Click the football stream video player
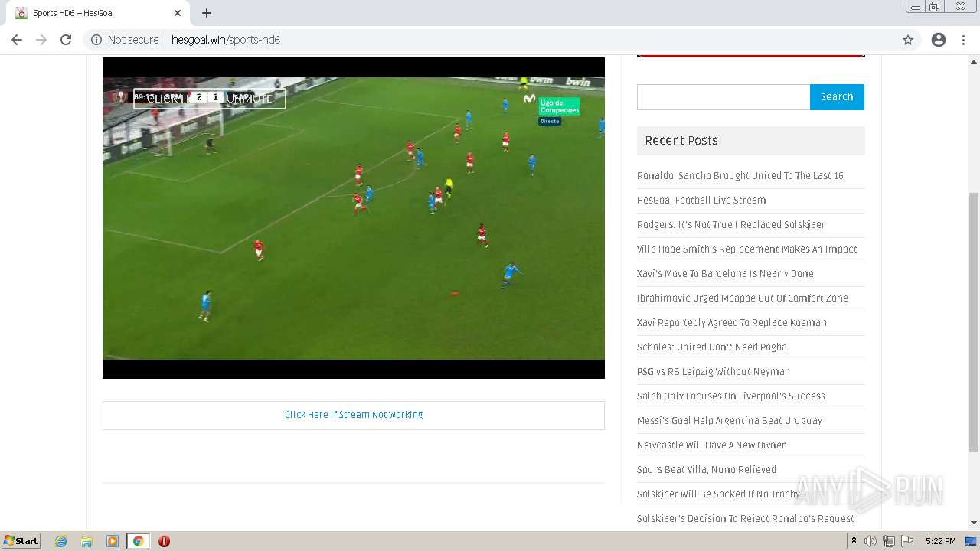980x551 pixels. click(x=354, y=218)
